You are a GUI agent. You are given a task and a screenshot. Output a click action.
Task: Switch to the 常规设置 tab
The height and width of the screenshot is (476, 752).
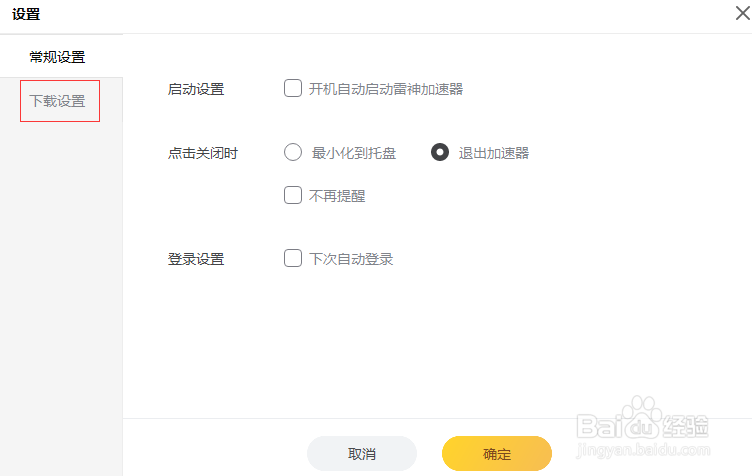tap(57, 57)
